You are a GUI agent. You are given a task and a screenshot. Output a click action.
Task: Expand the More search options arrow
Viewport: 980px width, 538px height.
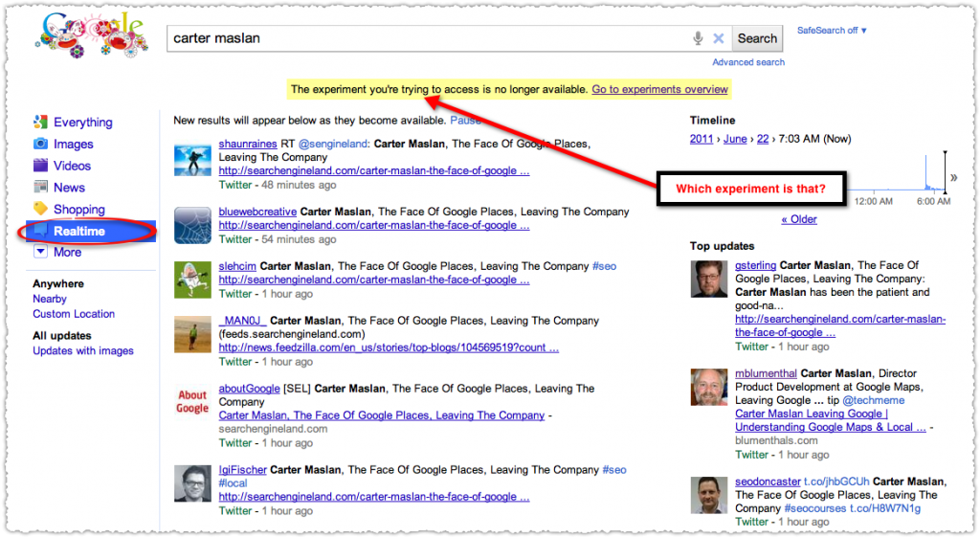[40, 252]
